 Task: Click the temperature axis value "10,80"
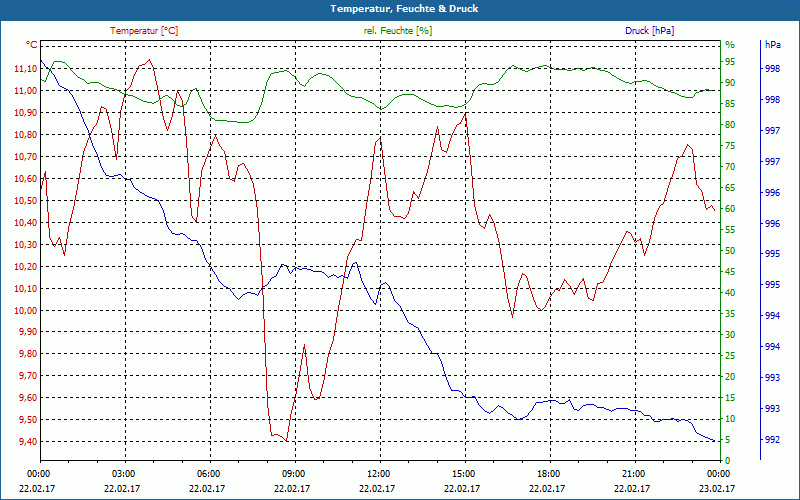point(26,135)
